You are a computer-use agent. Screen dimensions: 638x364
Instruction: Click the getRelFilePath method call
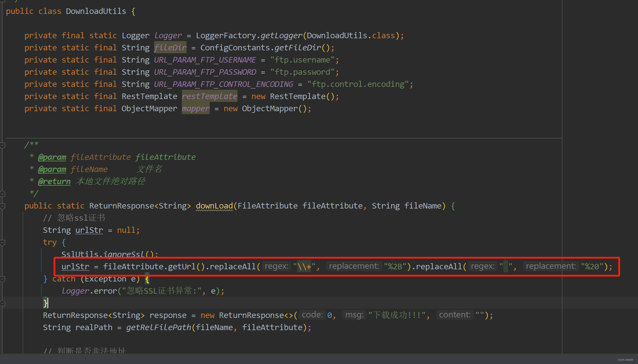click(x=158, y=328)
